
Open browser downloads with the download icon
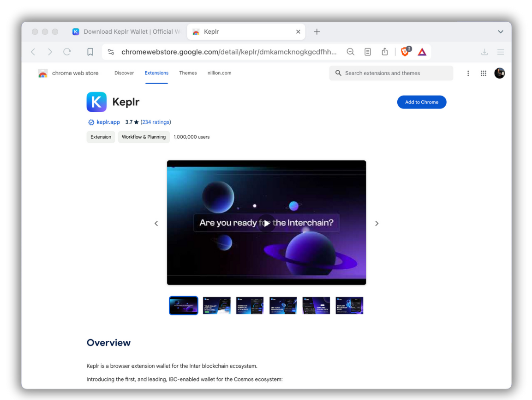pos(484,52)
